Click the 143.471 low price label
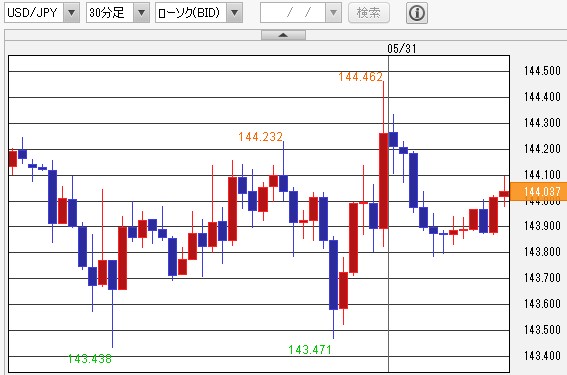 310,350
